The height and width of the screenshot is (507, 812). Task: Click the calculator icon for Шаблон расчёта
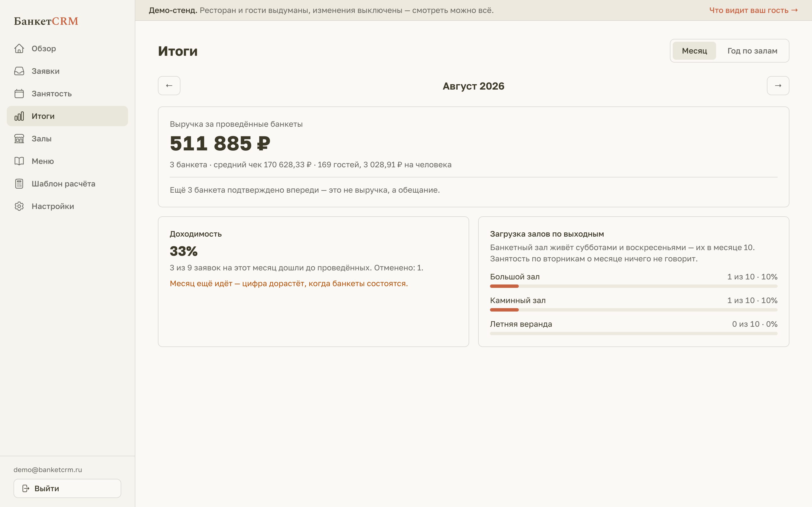tap(19, 184)
